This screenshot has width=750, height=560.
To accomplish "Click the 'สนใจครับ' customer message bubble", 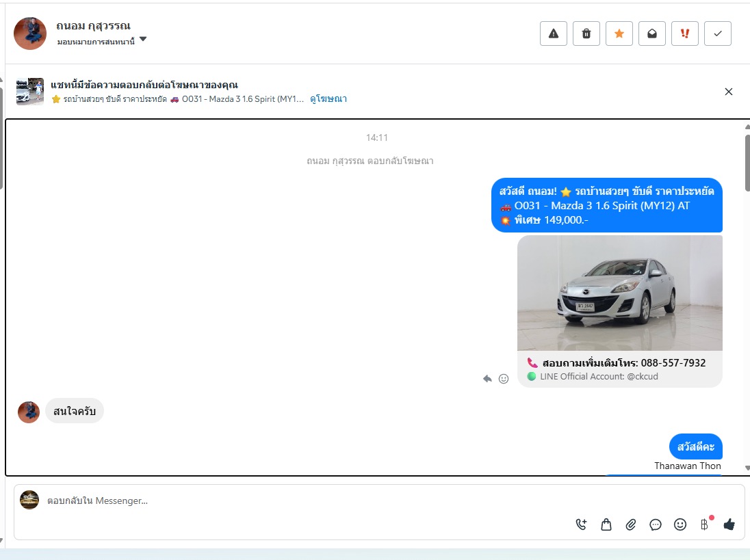I will pos(75,411).
